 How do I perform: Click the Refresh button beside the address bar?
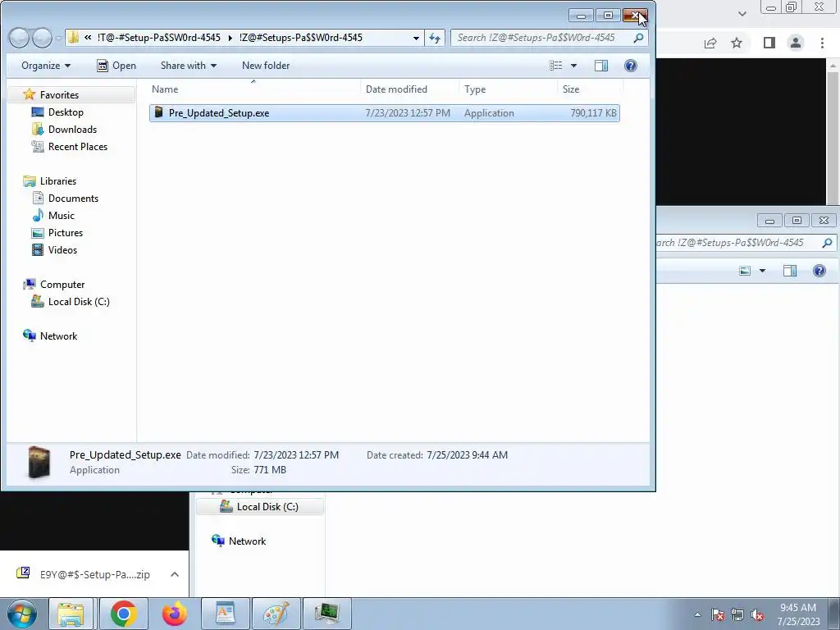[435, 38]
